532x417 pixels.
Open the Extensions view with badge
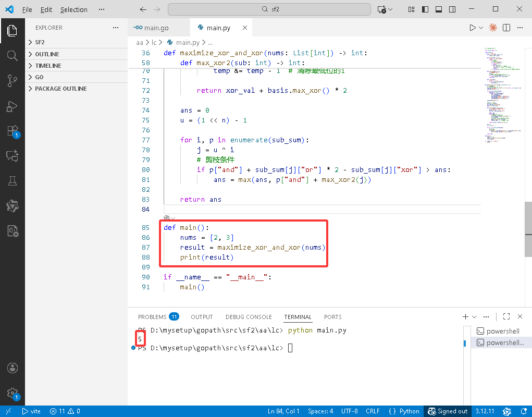coord(13,131)
